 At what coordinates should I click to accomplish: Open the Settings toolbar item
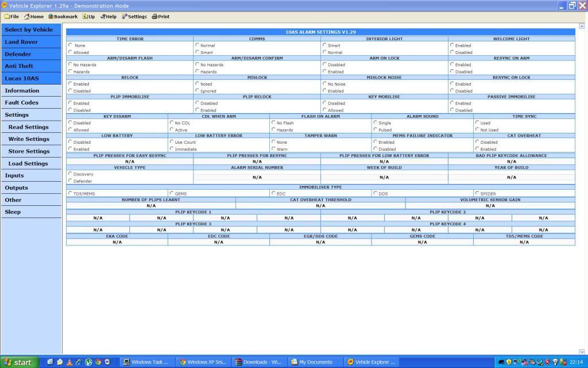pos(134,17)
